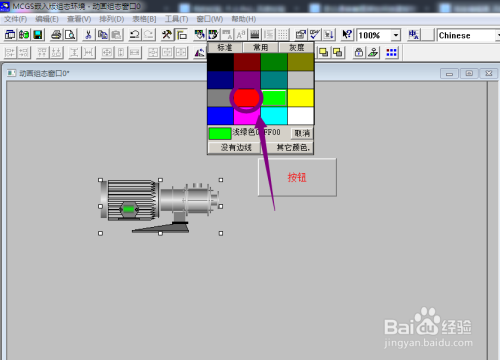Click the paste clipboard icon
Screen dimensions: 500x360
tap(116, 35)
